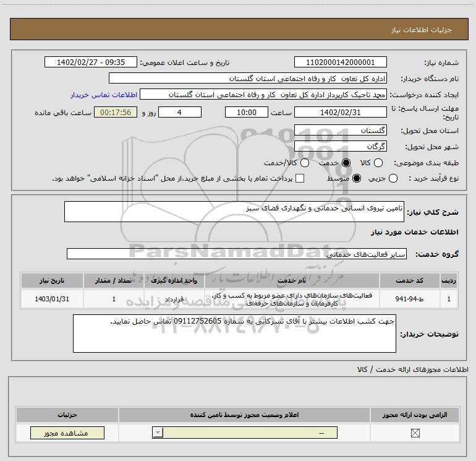Click the مشاهده مجوز button

coord(67,433)
